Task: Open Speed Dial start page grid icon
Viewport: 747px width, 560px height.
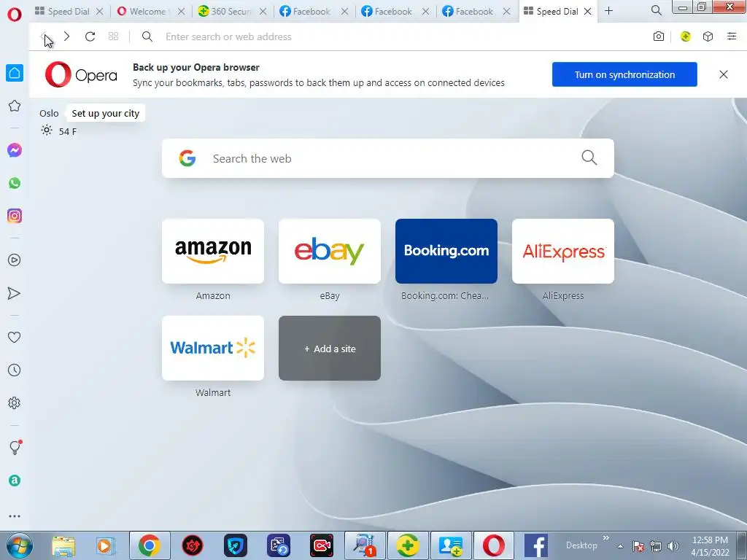Action: click(113, 36)
